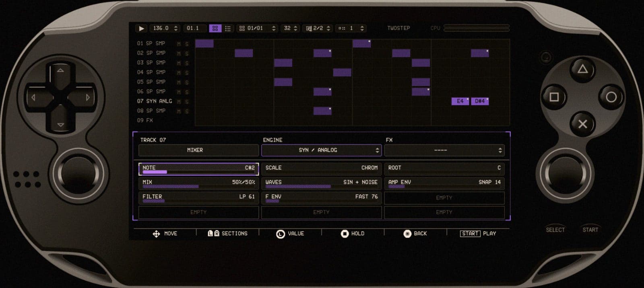This screenshot has width=644, height=288.
Task: Start playback with the play button
Action: (x=141, y=28)
